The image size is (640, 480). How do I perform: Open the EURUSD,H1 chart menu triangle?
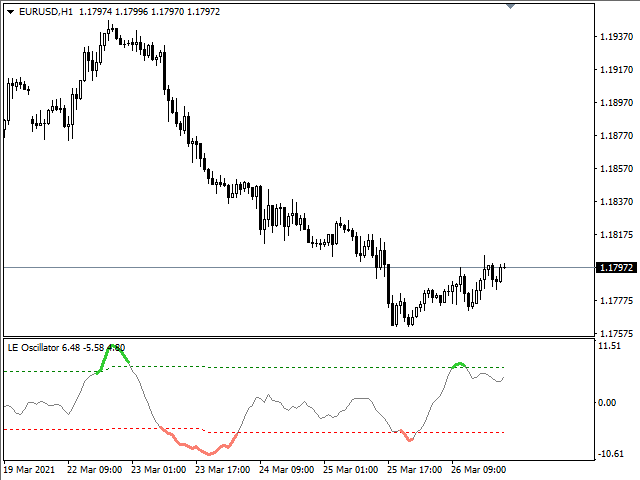[x=11, y=12]
